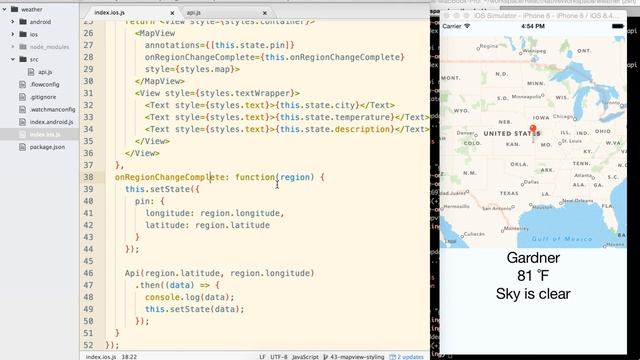Click the src folder icon

(23, 59)
